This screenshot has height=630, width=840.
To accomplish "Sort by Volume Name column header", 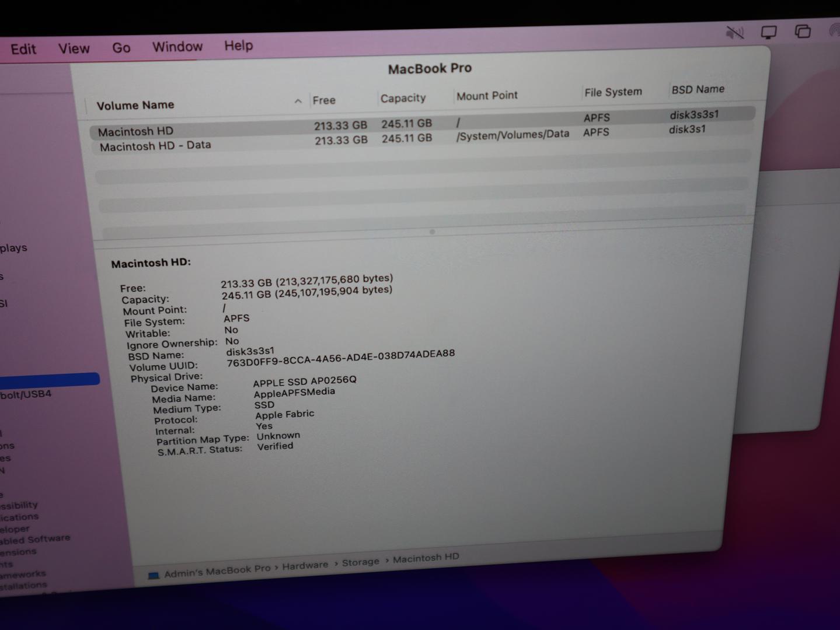I will point(135,106).
